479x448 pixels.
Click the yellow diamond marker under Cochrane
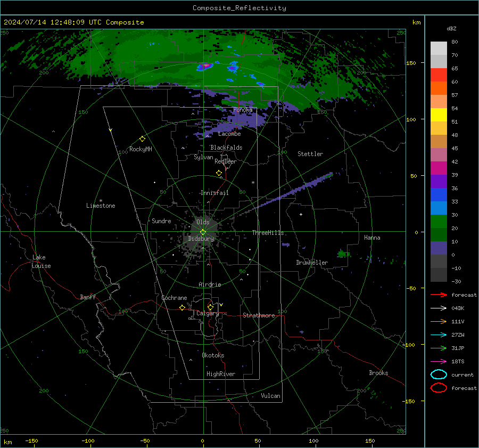183,307
